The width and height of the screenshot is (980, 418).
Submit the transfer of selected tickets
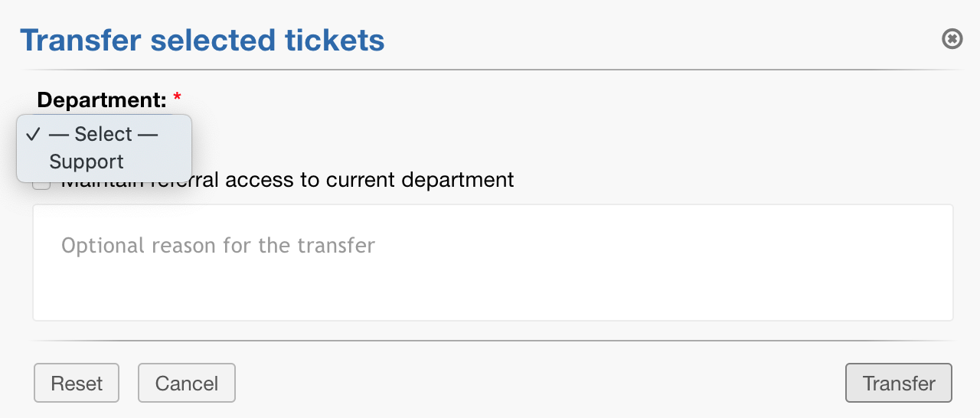[x=898, y=383]
